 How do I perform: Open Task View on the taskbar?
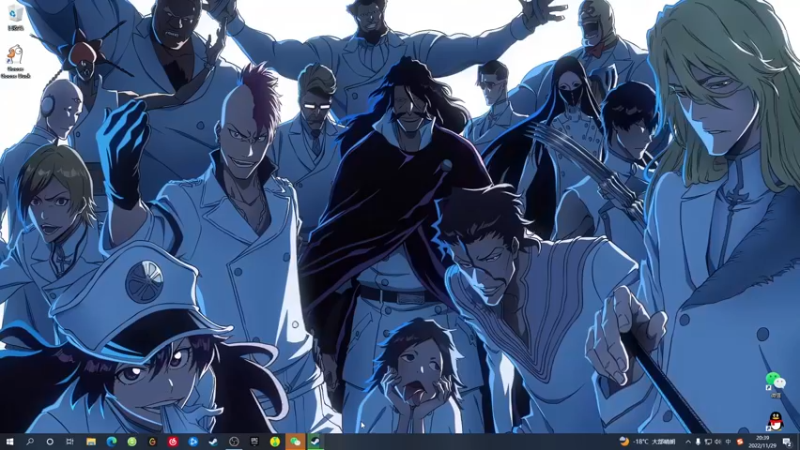[x=70, y=441]
